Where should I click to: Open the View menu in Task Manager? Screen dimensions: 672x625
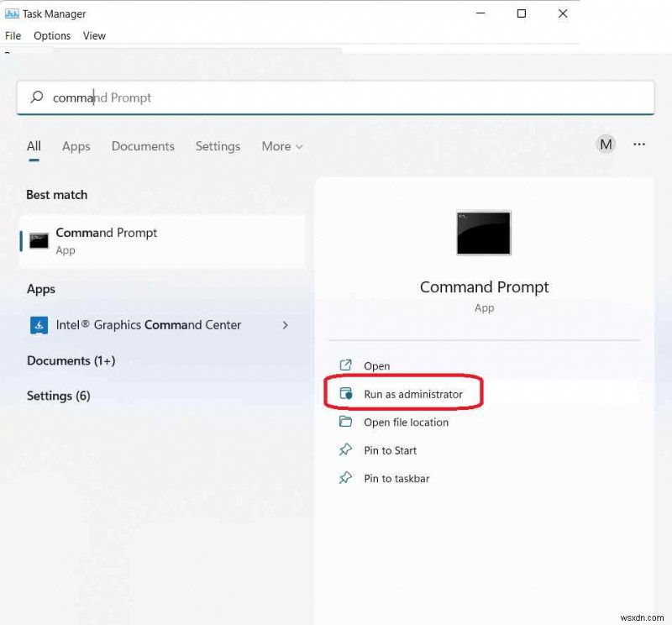pos(94,35)
